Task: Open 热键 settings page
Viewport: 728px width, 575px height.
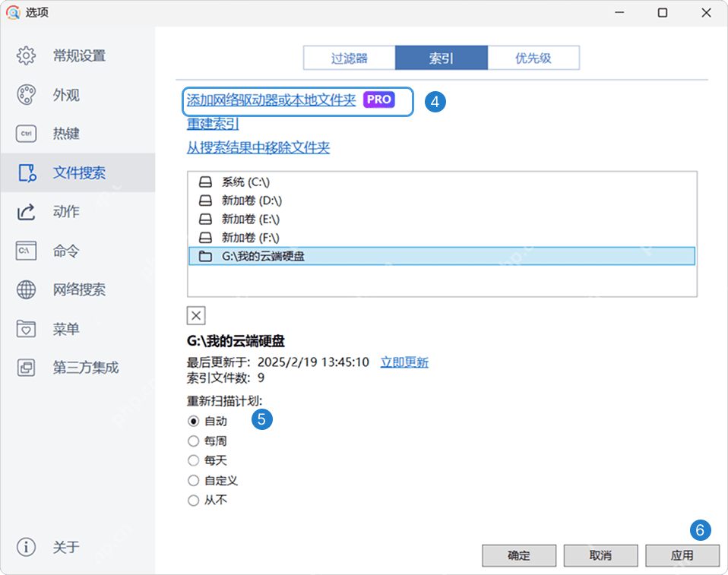Action: click(78, 134)
